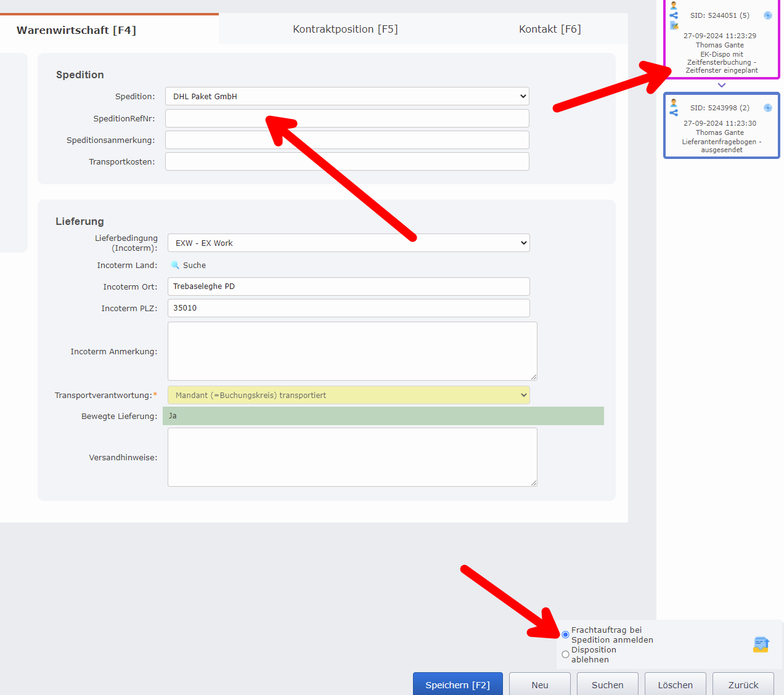The height and width of the screenshot is (695, 784).
Task: Click the share icon on SID 5244051 card
Action: click(674, 15)
